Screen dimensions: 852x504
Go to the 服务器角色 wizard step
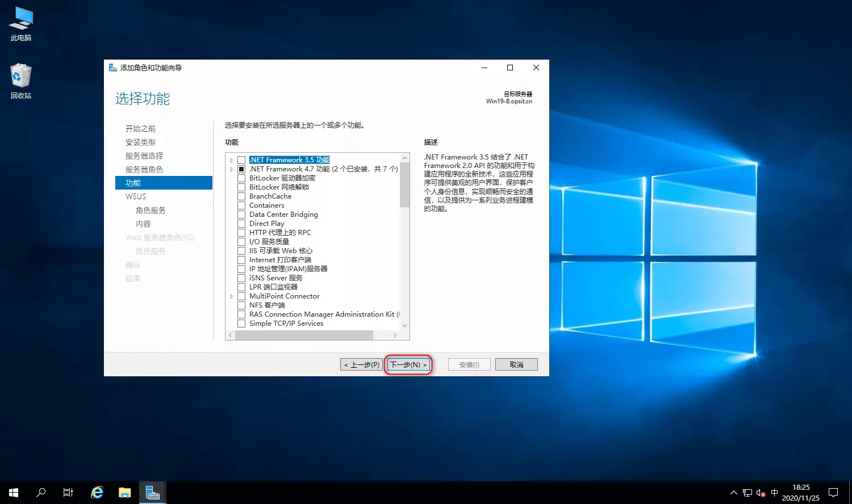click(x=144, y=169)
